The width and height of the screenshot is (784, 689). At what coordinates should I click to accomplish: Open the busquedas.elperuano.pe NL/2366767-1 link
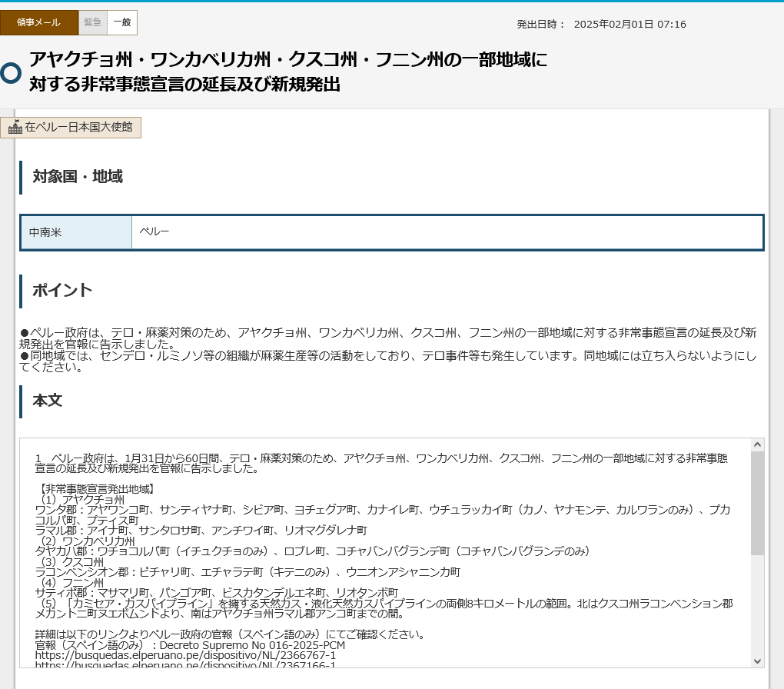[x=185, y=655]
